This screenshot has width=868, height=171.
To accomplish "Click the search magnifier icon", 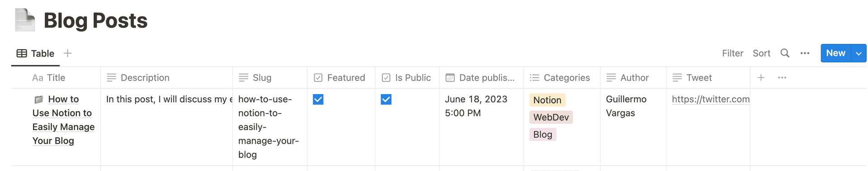I will [x=785, y=53].
